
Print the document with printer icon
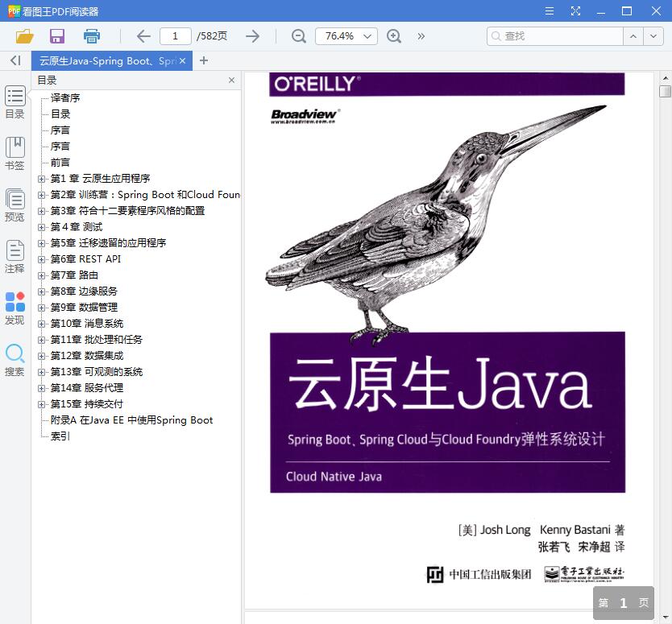tap(91, 36)
